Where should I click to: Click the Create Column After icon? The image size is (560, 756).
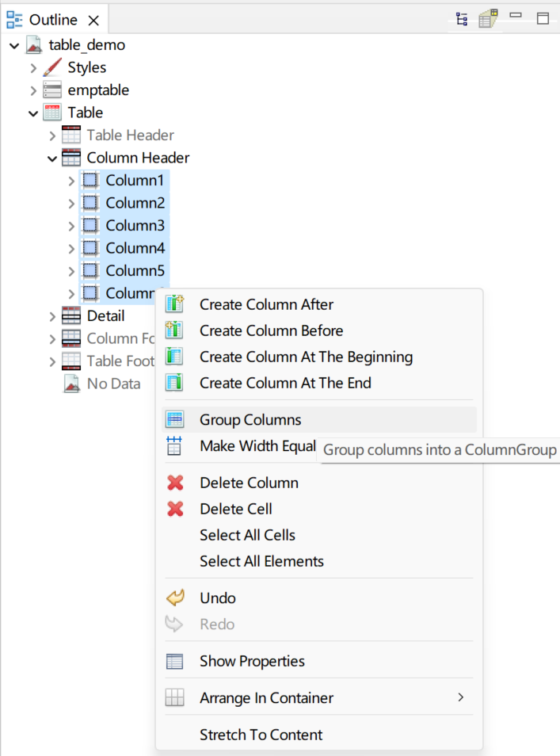[x=176, y=304]
